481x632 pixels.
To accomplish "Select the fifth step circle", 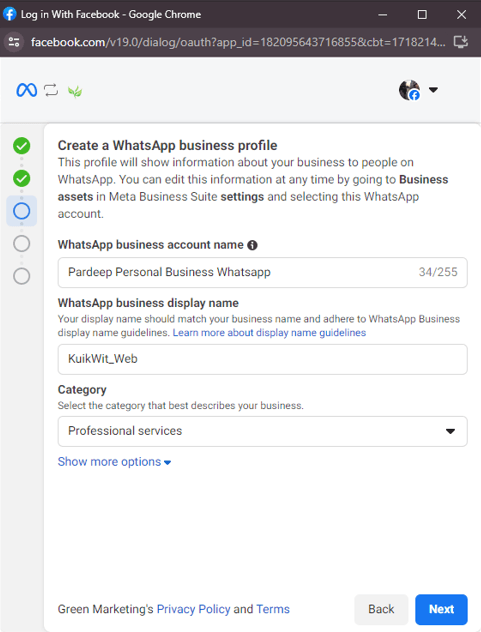I will tap(22, 276).
